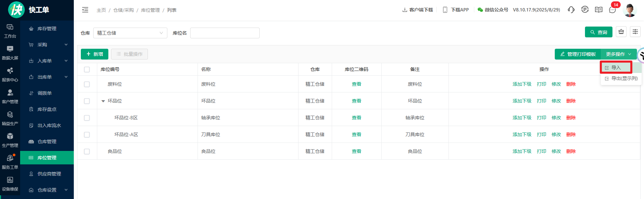Open the customer service headset icon
Image resolution: width=644 pixels, height=199 pixels.
(x=571, y=10)
